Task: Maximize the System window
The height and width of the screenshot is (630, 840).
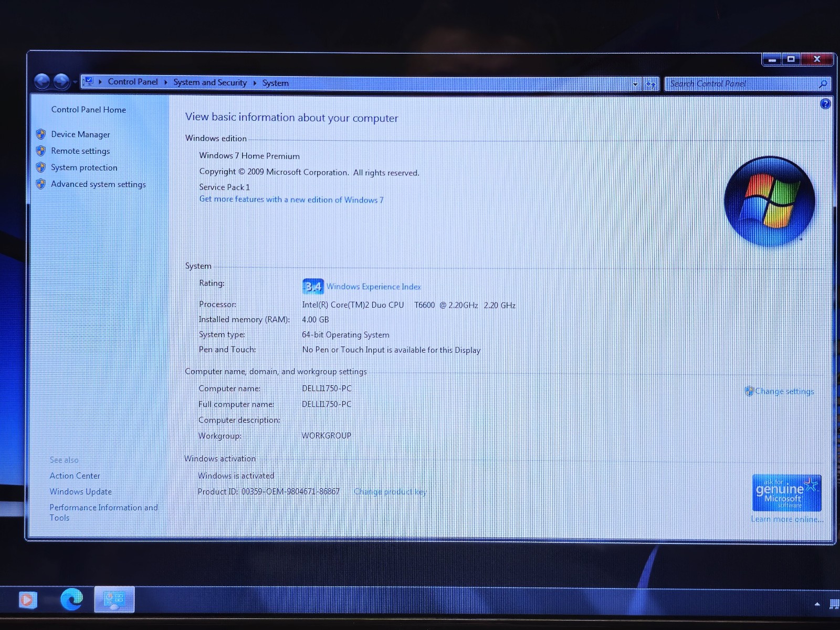Action: pyautogui.click(x=791, y=59)
